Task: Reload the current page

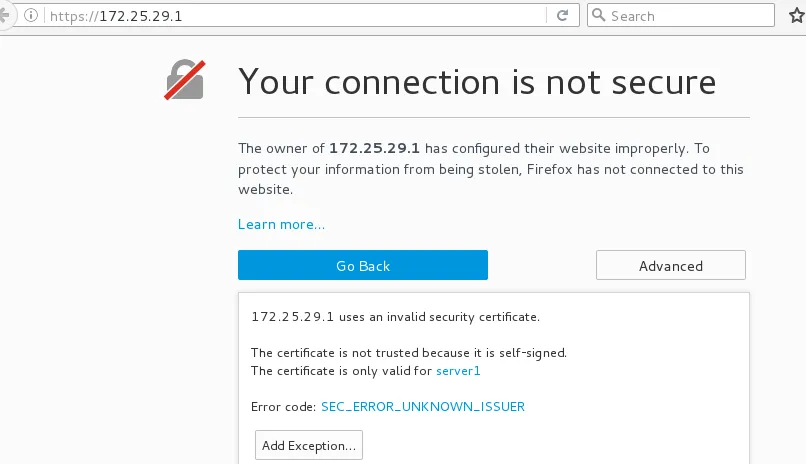Action: [562, 16]
